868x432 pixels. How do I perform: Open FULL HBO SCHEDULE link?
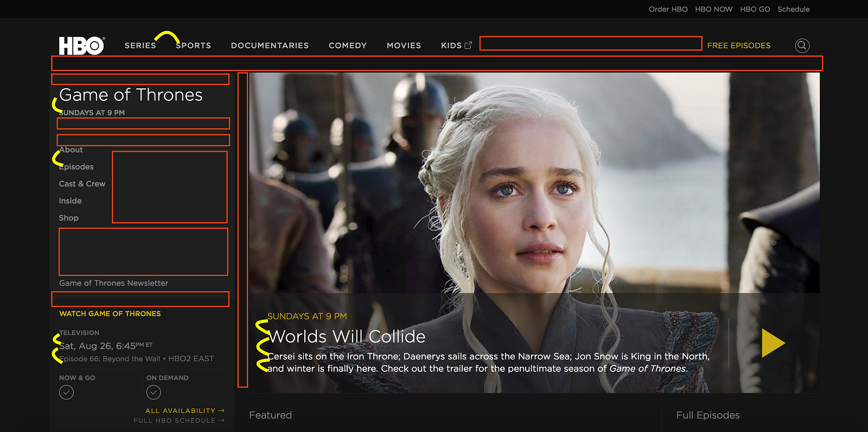[179, 421]
